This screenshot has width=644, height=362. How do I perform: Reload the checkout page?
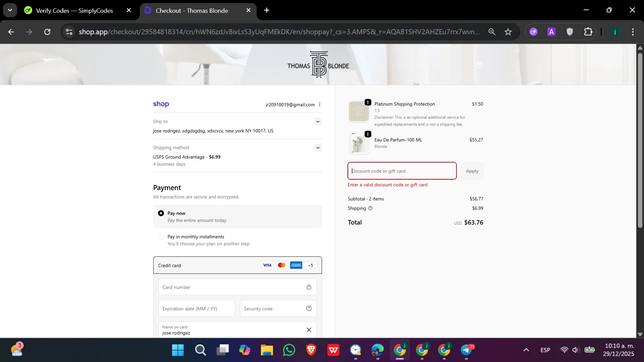point(47,32)
